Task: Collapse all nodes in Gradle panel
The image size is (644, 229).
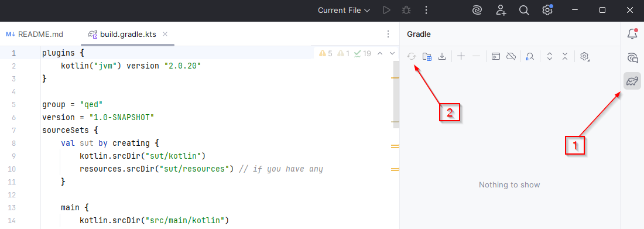Action: tap(565, 56)
